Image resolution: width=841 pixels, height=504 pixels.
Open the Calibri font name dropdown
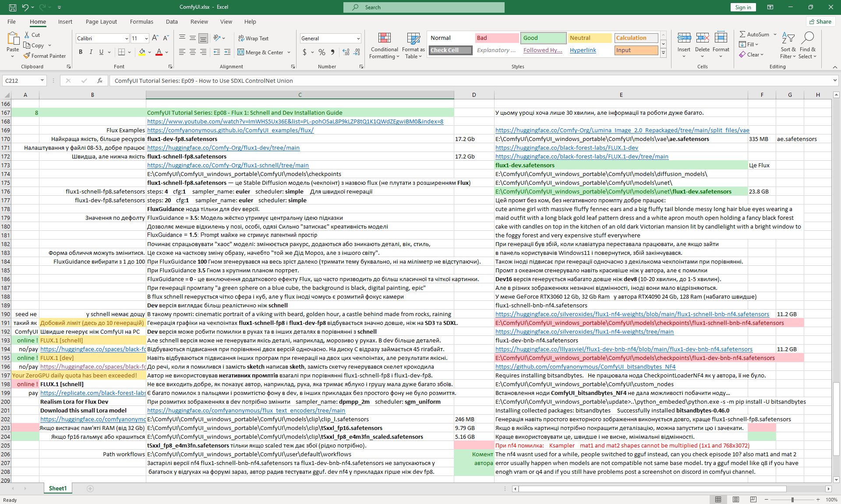[127, 39]
